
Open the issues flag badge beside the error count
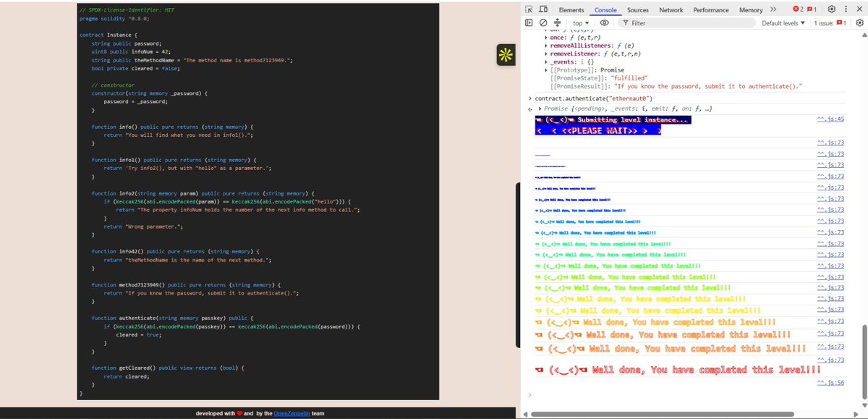coord(812,9)
